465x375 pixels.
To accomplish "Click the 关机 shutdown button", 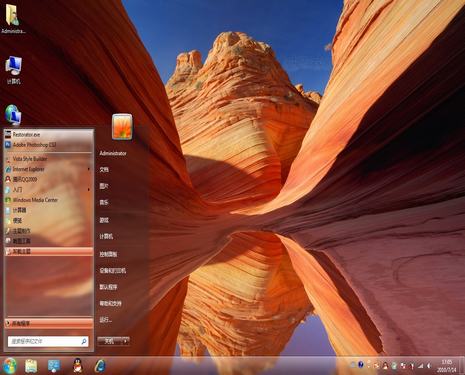I will pos(109,341).
